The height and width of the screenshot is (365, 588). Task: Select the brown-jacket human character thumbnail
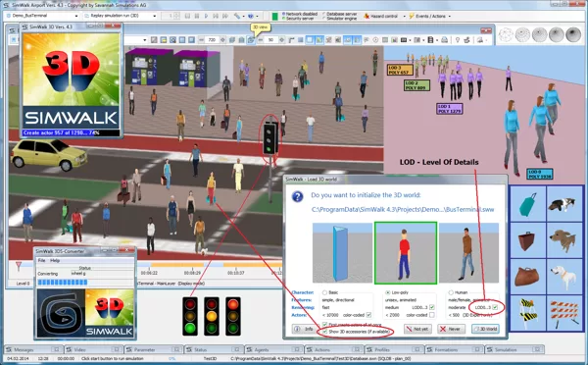point(468,253)
